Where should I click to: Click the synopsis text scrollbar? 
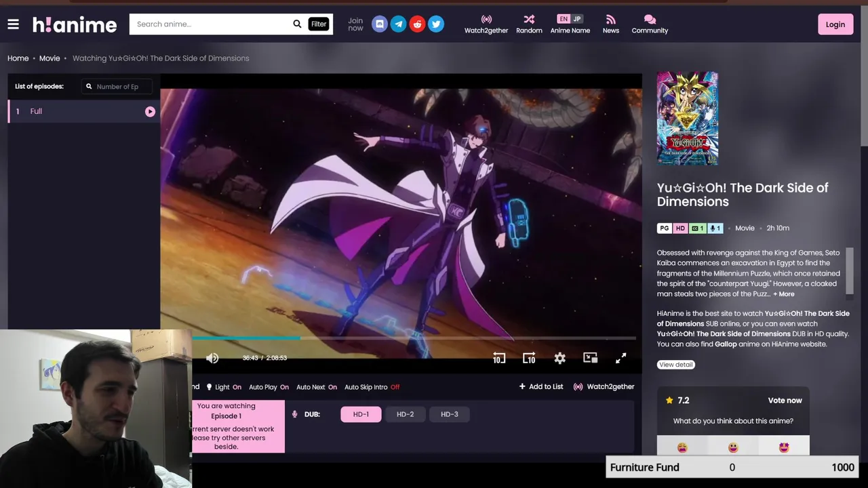(x=850, y=271)
